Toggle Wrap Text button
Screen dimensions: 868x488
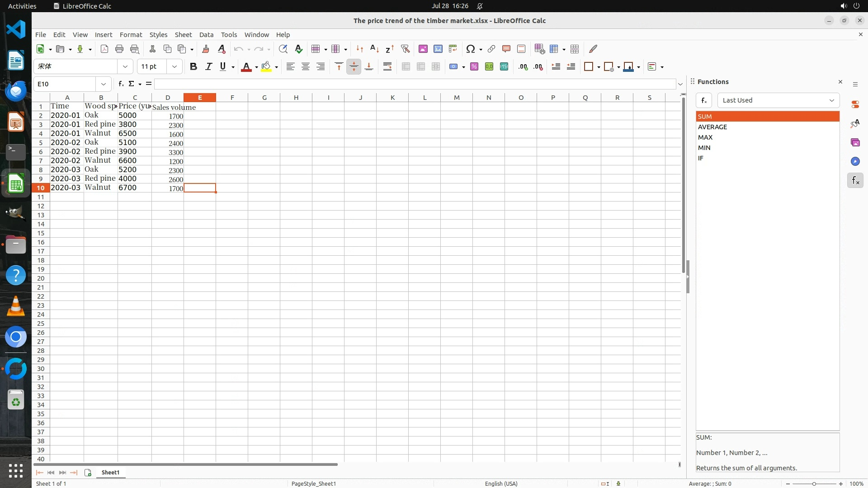(387, 66)
